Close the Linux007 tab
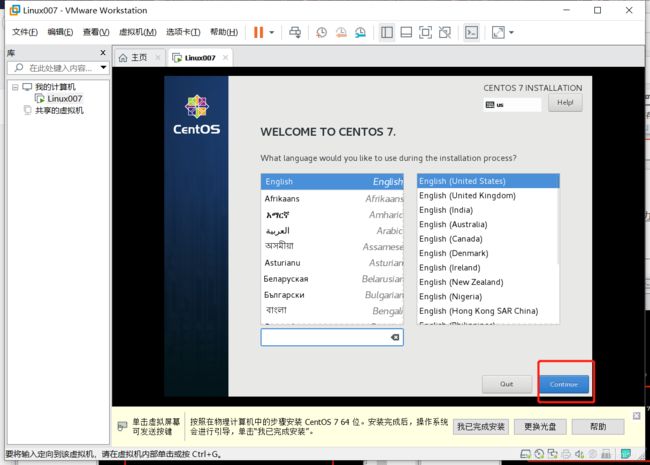This screenshot has width=650, height=465. click(x=225, y=58)
